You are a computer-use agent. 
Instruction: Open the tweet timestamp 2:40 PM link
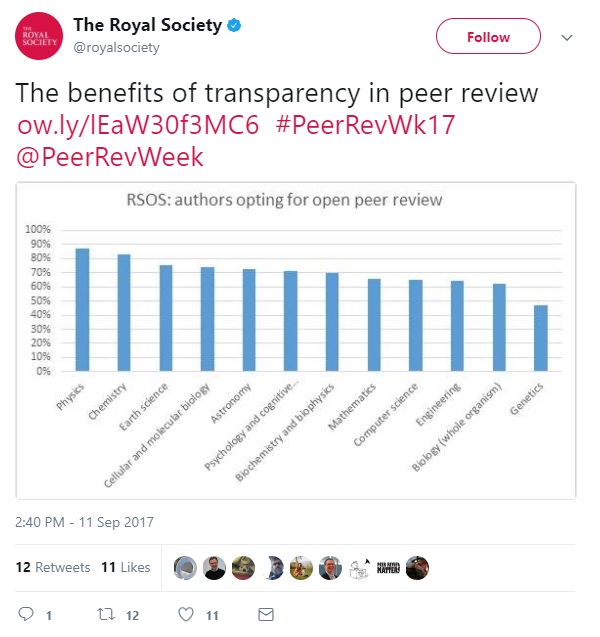click(x=85, y=522)
